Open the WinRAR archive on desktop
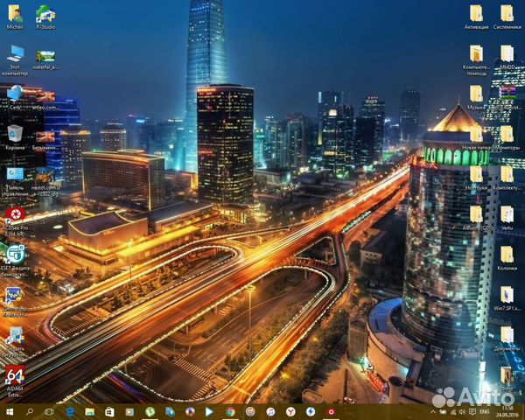The width and height of the screenshot is (525, 420). (x=507, y=98)
